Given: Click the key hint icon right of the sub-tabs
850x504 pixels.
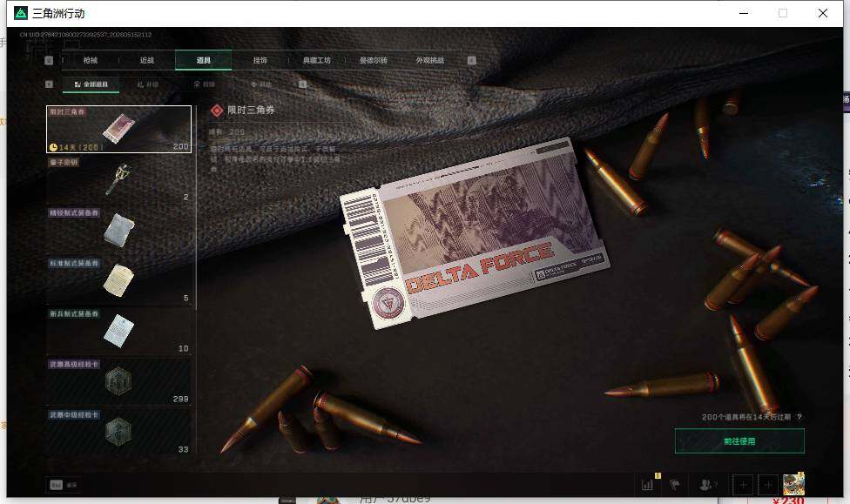Looking at the screenshot, I should click(x=302, y=84).
